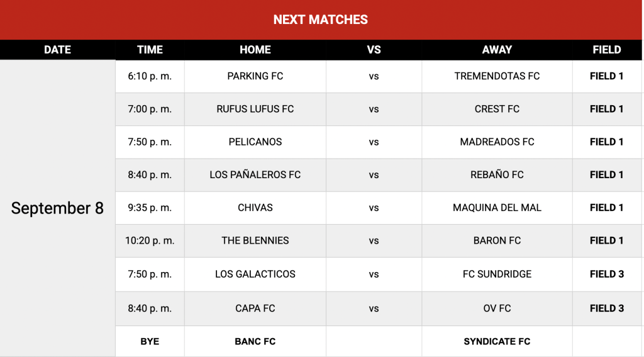This screenshot has height=357, width=644.
Task: Select the CREST FC cell
Action: 497,109
